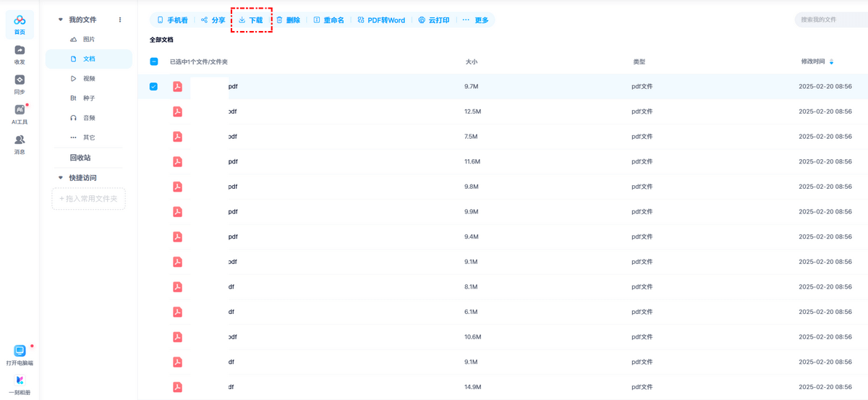This screenshot has width=868, height=400.
Task: Click 下载 download button
Action: click(251, 20)
